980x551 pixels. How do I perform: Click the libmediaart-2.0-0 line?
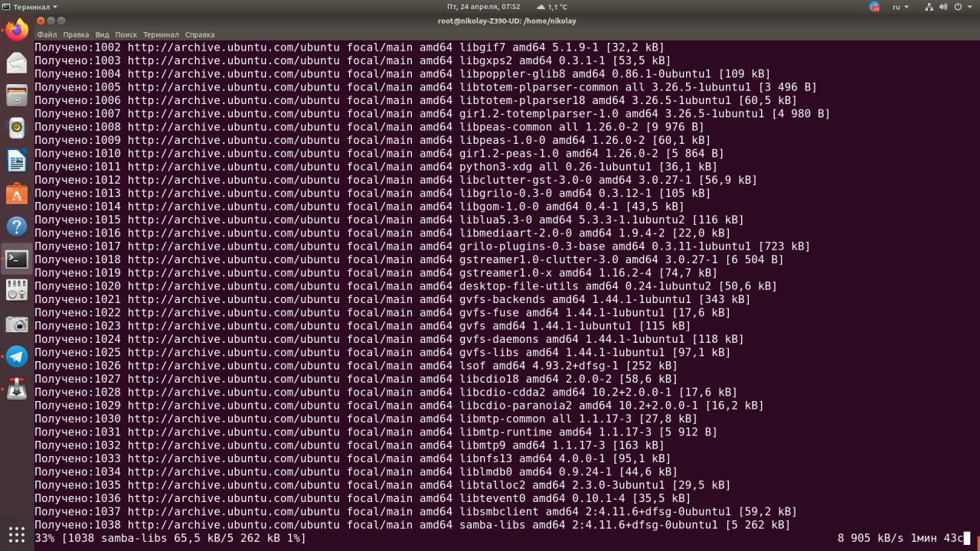pos(383,233)
